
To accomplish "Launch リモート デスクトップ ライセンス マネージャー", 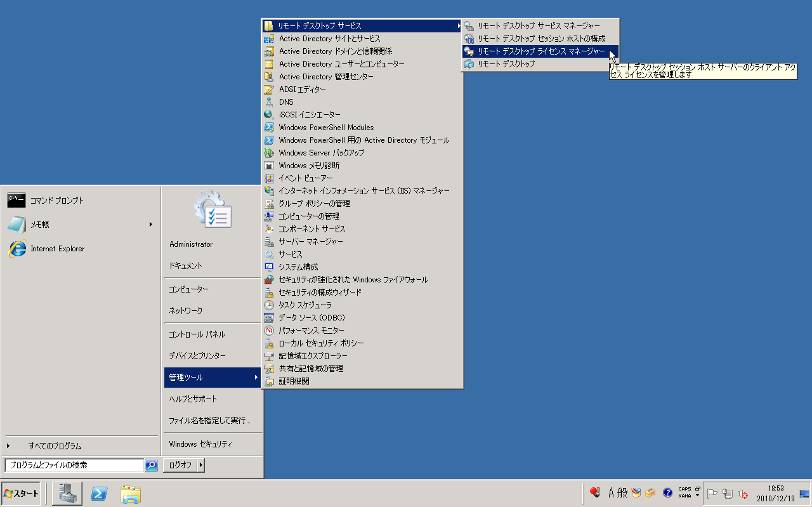I will 540,51.
